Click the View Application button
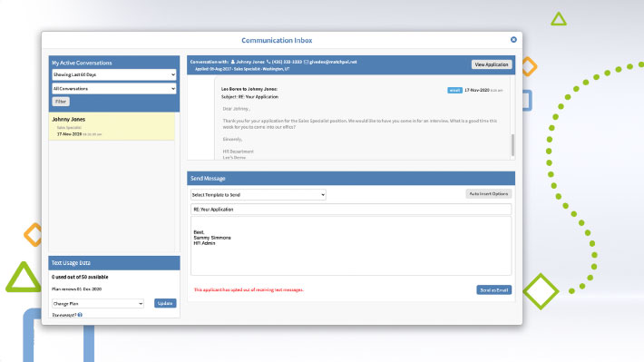The width and height of the screenshot is (644, 362). click(492, 64)
